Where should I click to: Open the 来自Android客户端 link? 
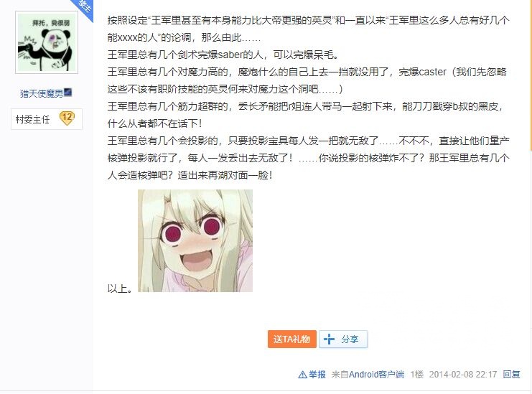368,375
